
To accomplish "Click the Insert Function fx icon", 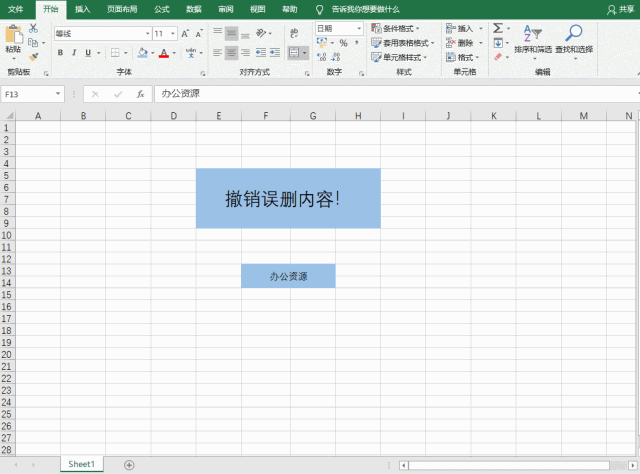I will click(x=140, y=94).
